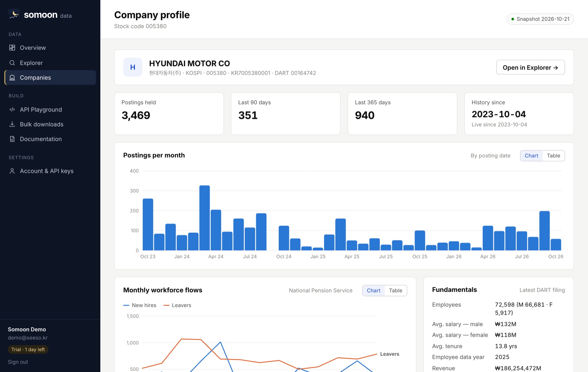This screenshot has width=588, height=372.
Task: Click the Overview grid icon
Action: (12, 48)
